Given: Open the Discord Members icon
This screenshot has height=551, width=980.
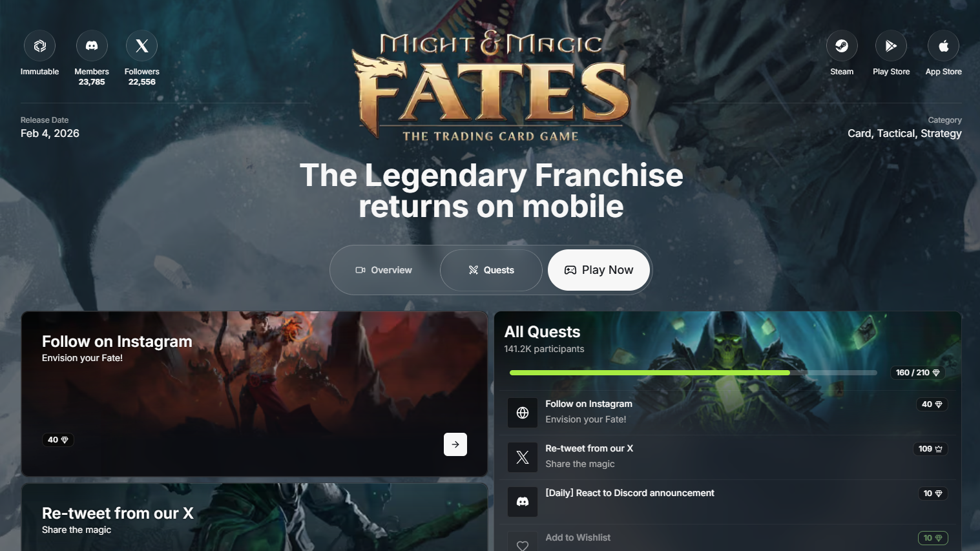Looking at the screenshot, I should (x=92, y=46).
